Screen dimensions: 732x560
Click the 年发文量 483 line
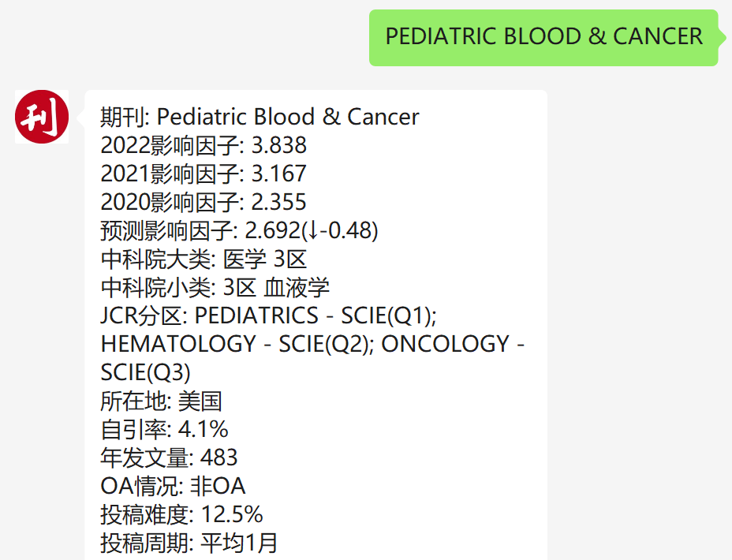(x=169, y=457)
